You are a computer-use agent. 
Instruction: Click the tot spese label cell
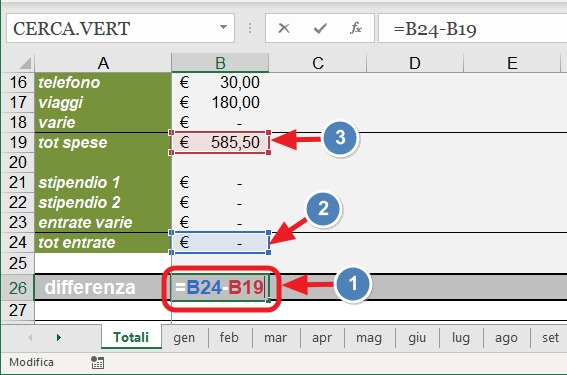(103, 143)
